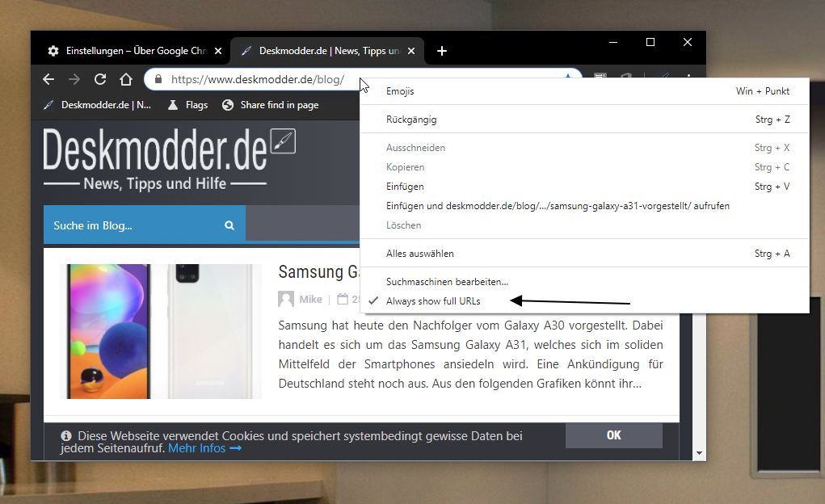The height and width of the screenshot is (504, 825).
Task: Click the "News, Tipps und Hilfe" tagline
Action: coord(154,183)
